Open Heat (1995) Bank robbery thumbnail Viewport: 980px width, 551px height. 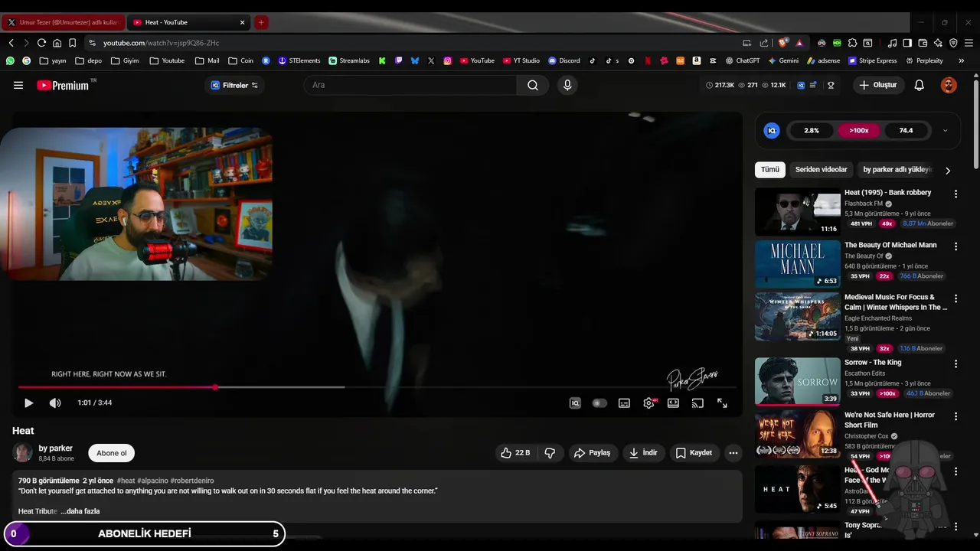tap(798, 212)
